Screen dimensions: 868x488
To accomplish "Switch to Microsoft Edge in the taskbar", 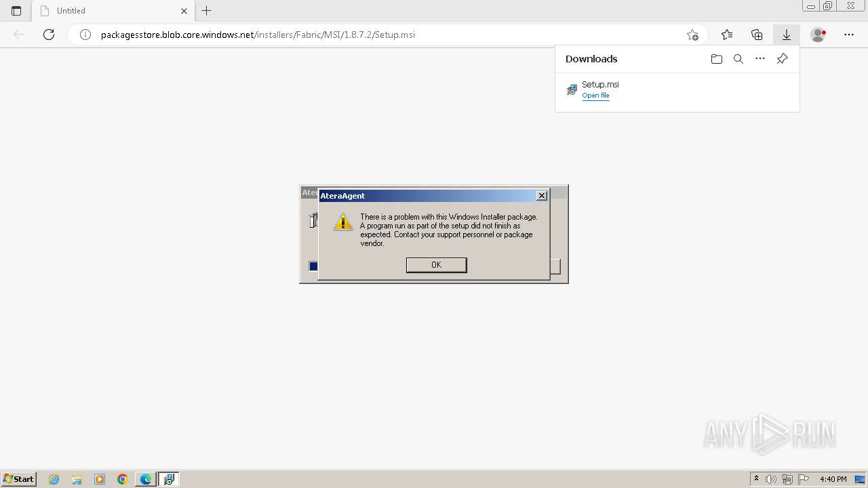I will tap(146, 479).
